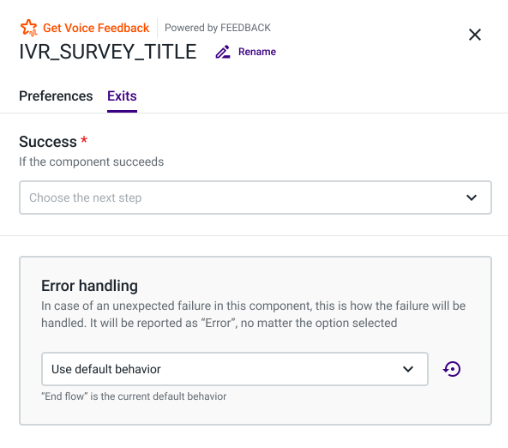Click the IVR_SURVEY_TITLE heading
Screen dimensions: 508x448
(x=108, y=52)
